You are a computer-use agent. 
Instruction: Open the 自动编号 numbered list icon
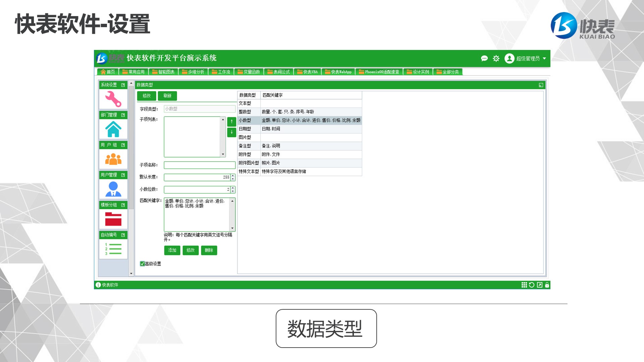coord(113,249)
